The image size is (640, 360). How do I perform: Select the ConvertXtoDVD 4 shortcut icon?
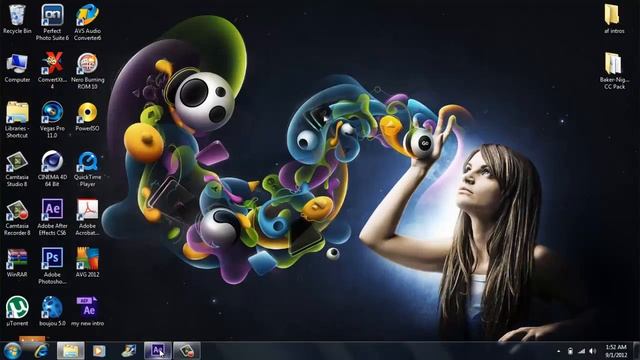point(52,71)
